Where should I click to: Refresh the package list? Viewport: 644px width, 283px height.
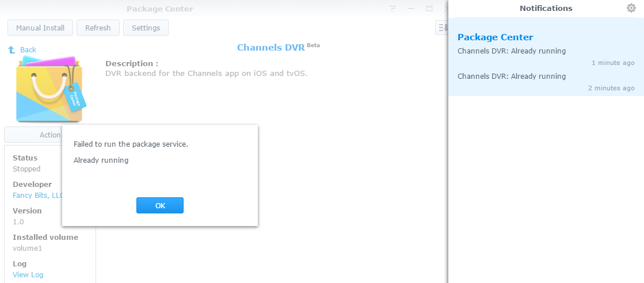98,28
